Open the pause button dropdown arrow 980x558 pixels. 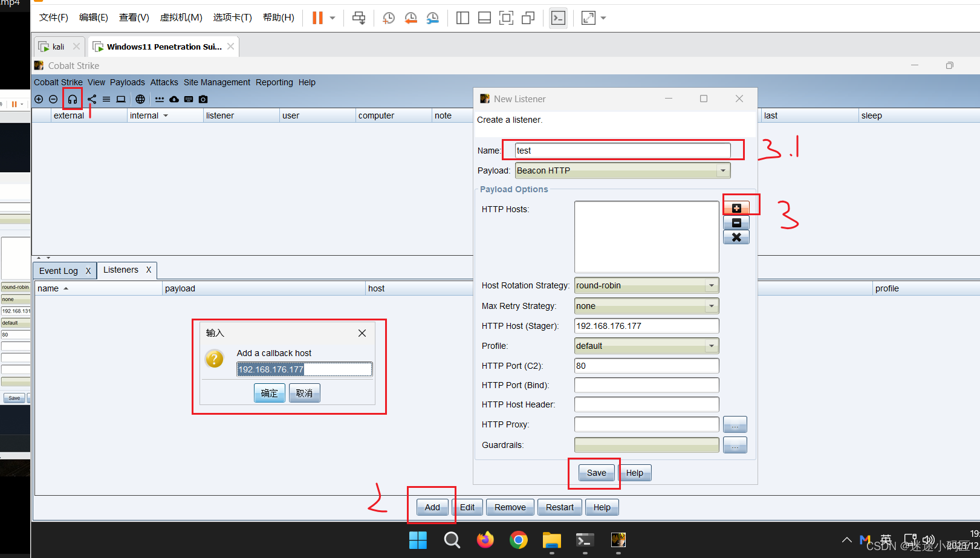333,18
